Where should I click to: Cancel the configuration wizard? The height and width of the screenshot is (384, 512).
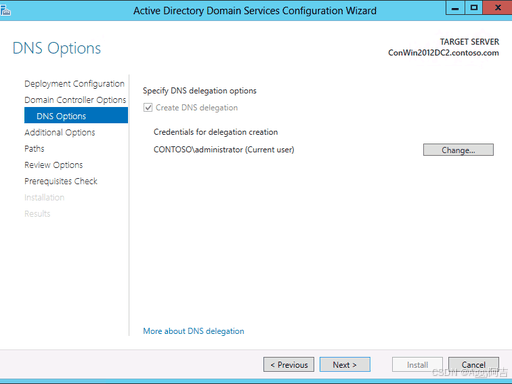pyautogui.click(x=473, y=365)
